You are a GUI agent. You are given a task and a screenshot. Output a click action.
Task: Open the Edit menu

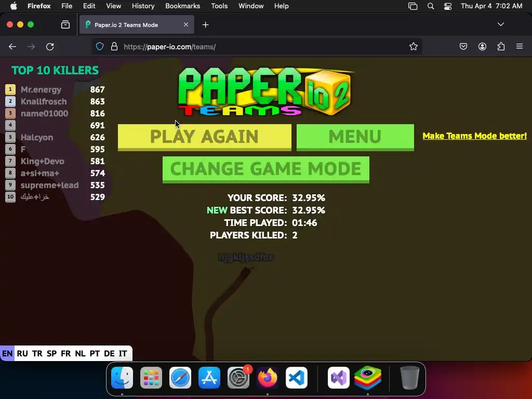[89, 6]
